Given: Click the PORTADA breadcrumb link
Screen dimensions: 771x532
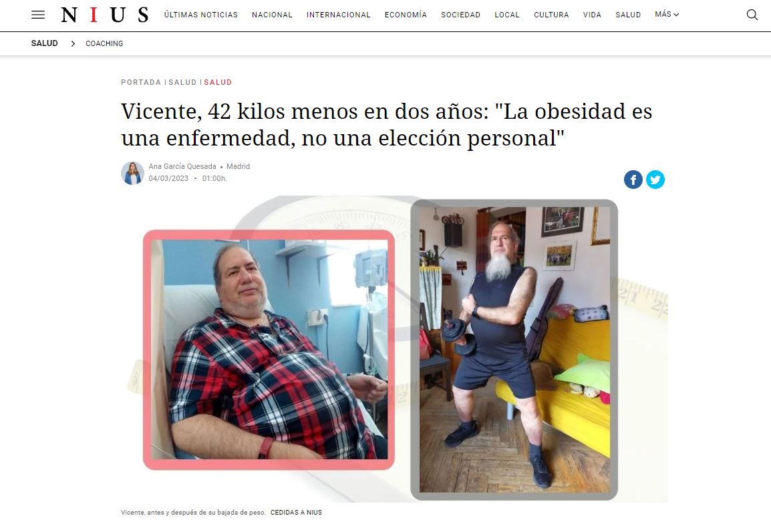Looking at the screenshot, I should (x=140, y=82).
